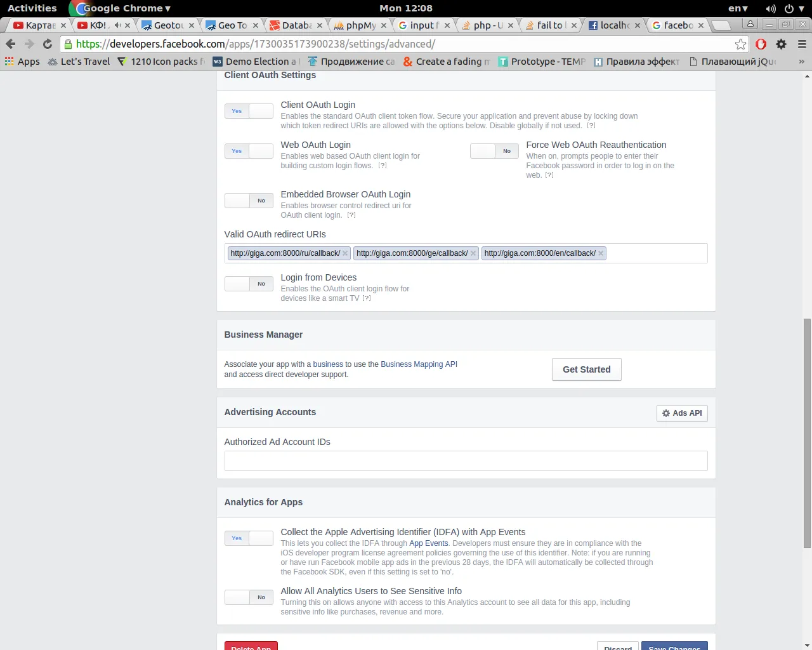The width and height of the screenshot is (812, 650).
Task: Remove the en/callback redirect URI
Action: click(601, 253)
